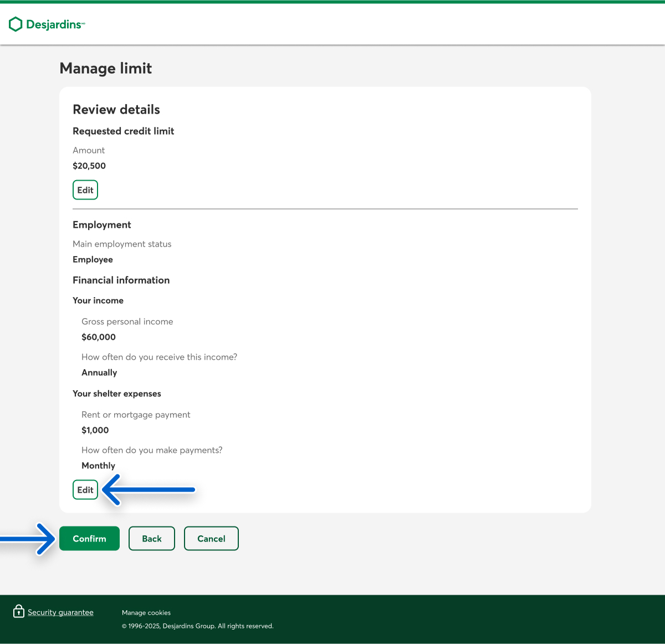Click the Manage limit page heading
Screen dimensions: 665x644
coord(106,68)
